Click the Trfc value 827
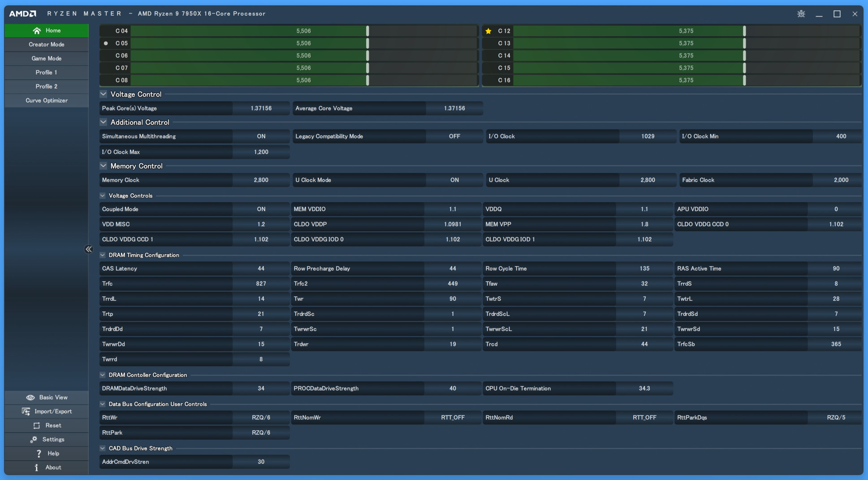 coord(261,284)
